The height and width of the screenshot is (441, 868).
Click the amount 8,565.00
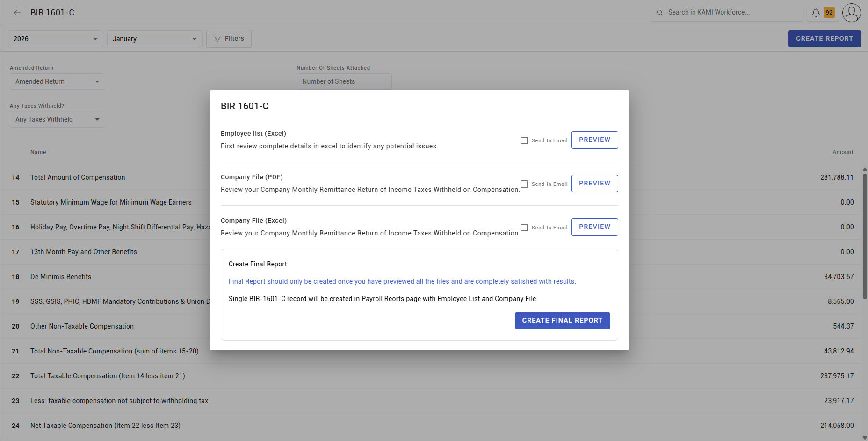pos(840,301)
